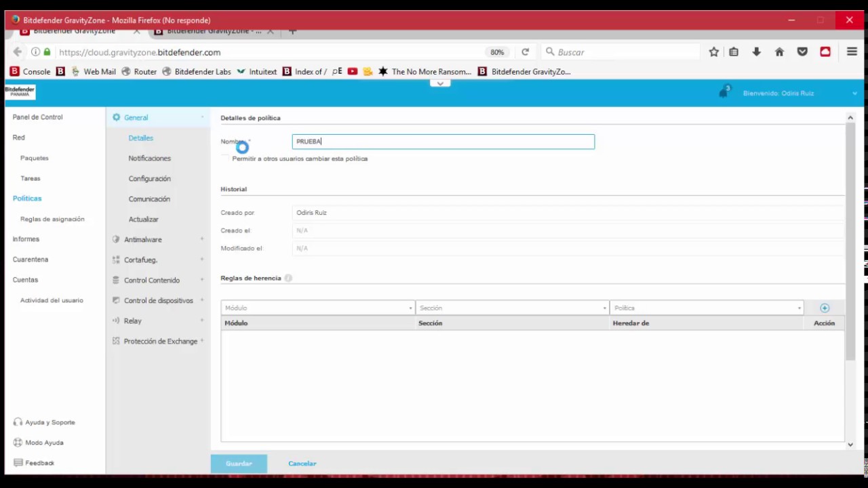Image resolution: width=868 pixels, height=488 pixels.
Task: Toggle Modo Ayuda
Action: coord(39,443)
